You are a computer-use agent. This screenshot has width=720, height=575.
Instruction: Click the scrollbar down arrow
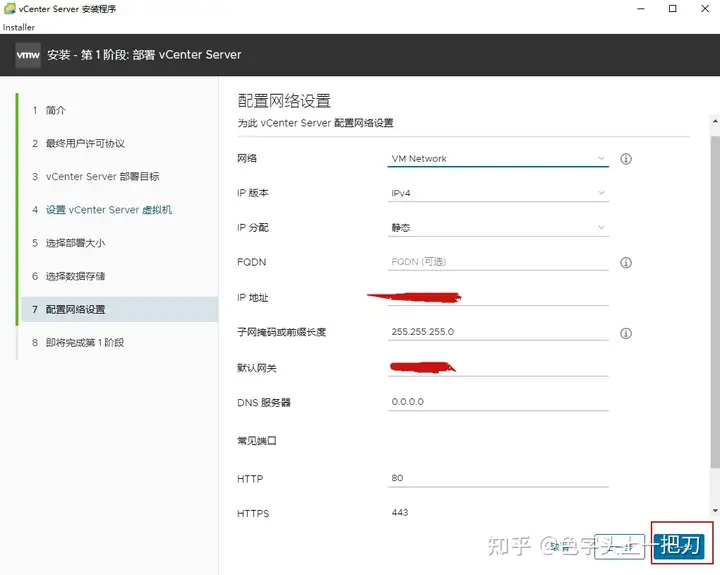715,510
